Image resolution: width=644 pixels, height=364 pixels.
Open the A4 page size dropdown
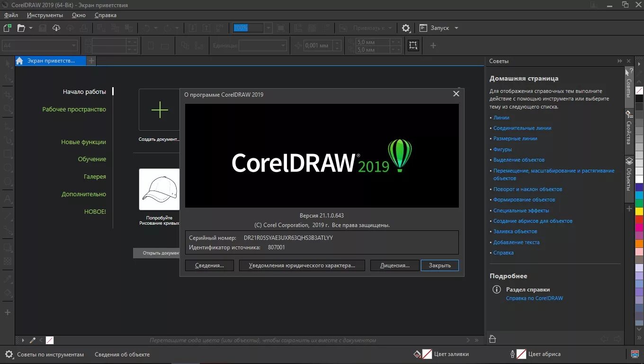tap(74, 45)
